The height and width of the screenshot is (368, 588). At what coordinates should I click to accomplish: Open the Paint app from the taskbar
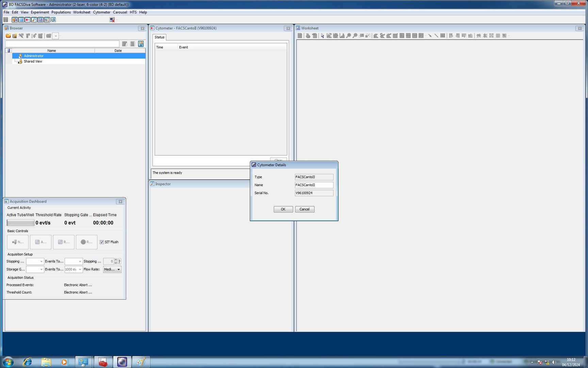click(141, 362)
